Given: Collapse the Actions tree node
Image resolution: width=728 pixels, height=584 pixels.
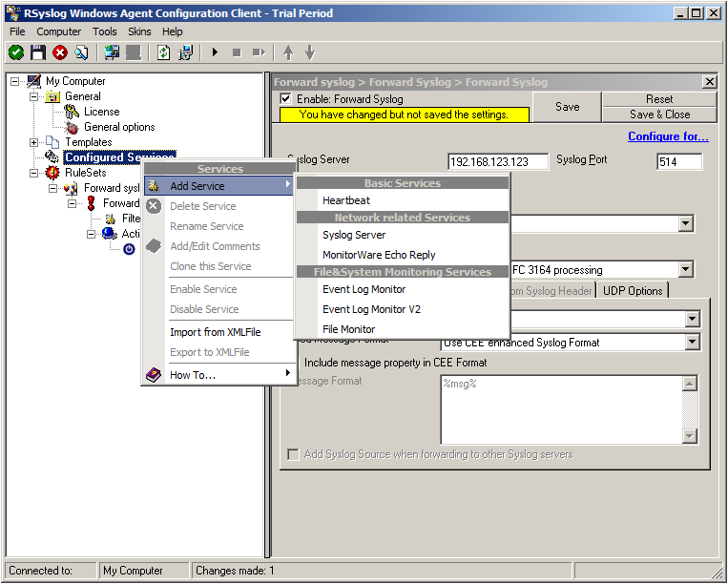Looking at the screenshot, I should (x=91, y=234).
